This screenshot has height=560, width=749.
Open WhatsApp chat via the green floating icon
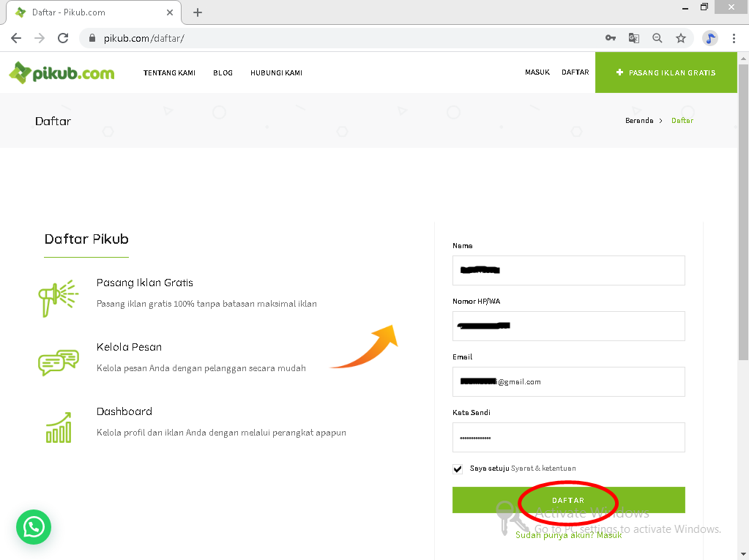click(x=33, y=527)
